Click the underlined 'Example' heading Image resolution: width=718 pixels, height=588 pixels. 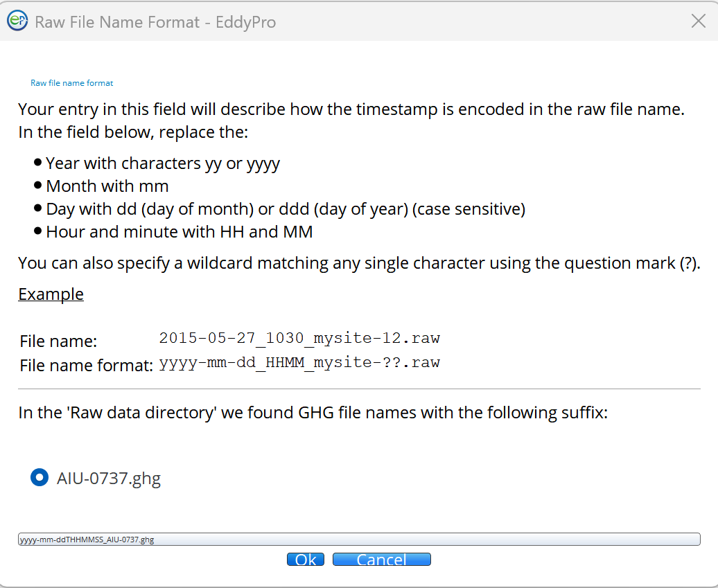coord(51,294)
